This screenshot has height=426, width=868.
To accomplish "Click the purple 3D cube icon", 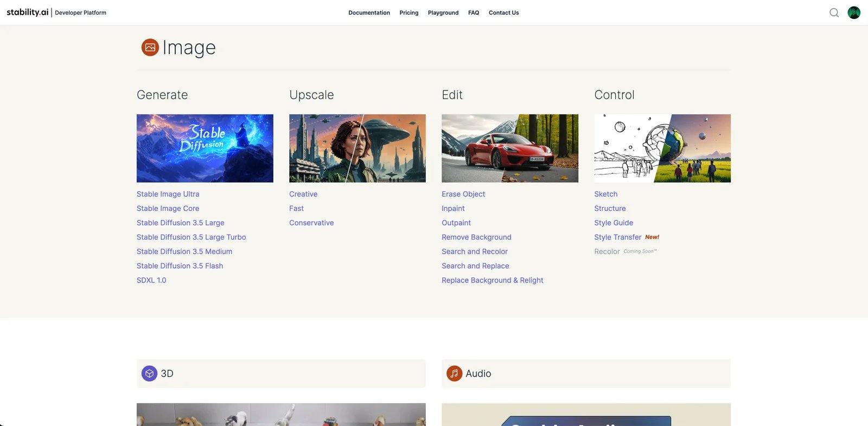I will pyautogui.click(x=149, y=373).
